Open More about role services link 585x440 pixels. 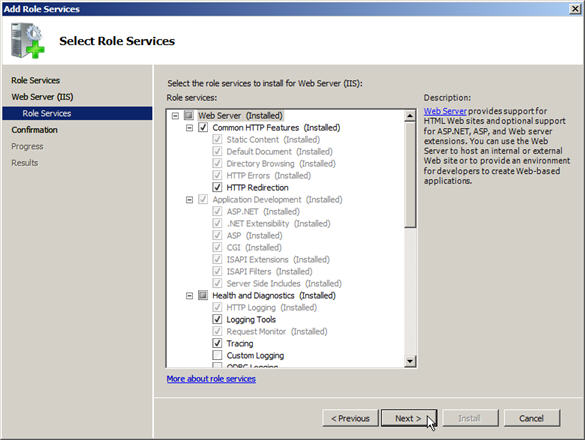211,379
